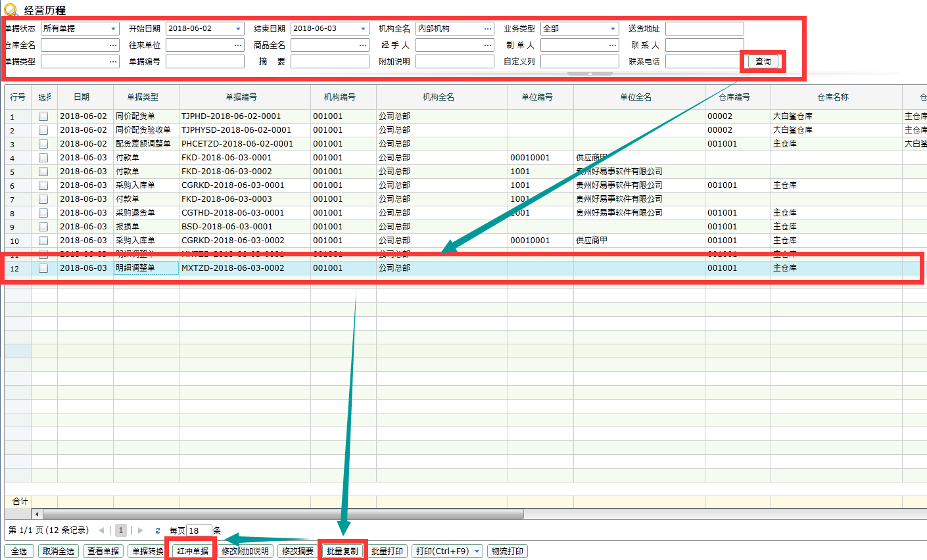
Task: Click the 修改附加说明 button
Action: click(245, 551)
